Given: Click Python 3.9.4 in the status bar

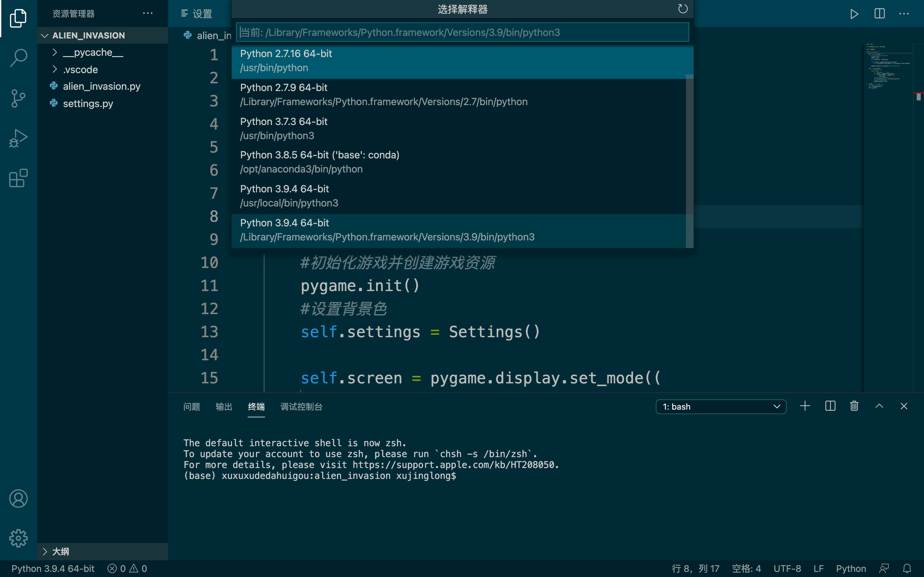Looking at the screenshot, I should [x=53, y=568].
